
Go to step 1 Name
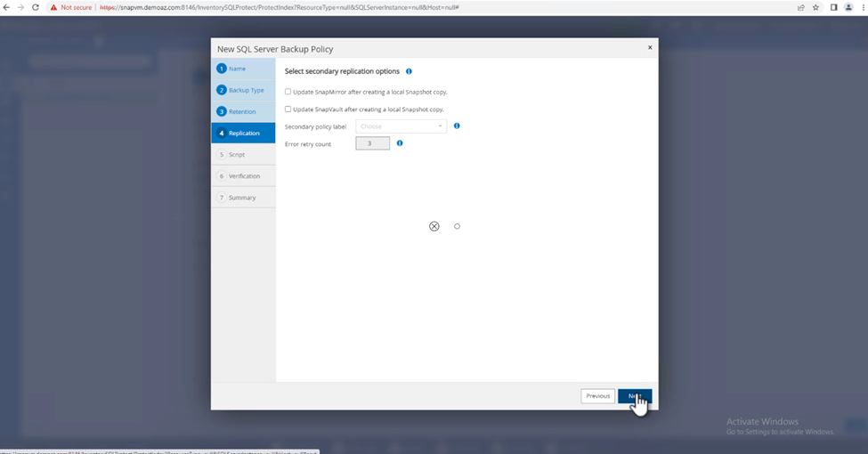click(243, 69)
